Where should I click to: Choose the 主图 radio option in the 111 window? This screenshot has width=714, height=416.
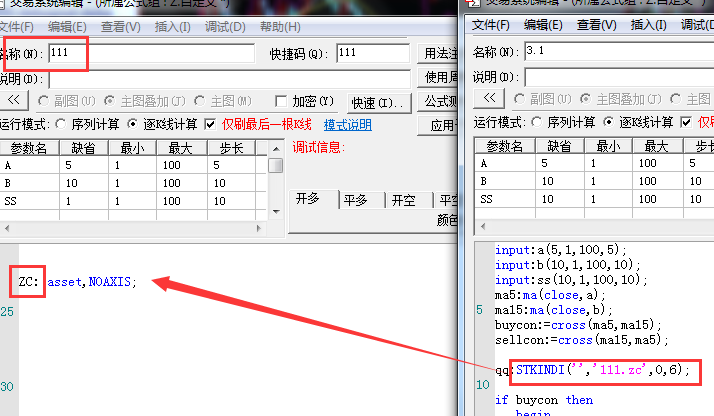tap(200, 101)
